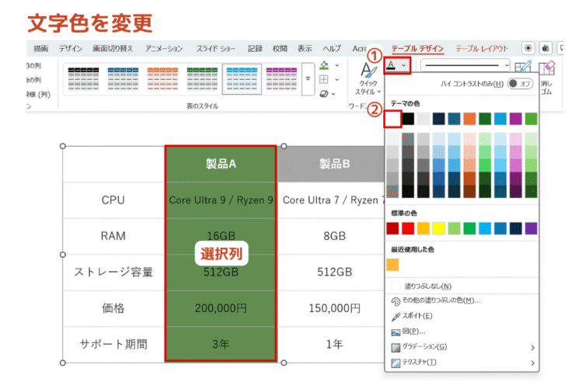Switch to the スライド ショー tab
The image size is (575, 392).
pyautogui.click(x=216, y=48)
